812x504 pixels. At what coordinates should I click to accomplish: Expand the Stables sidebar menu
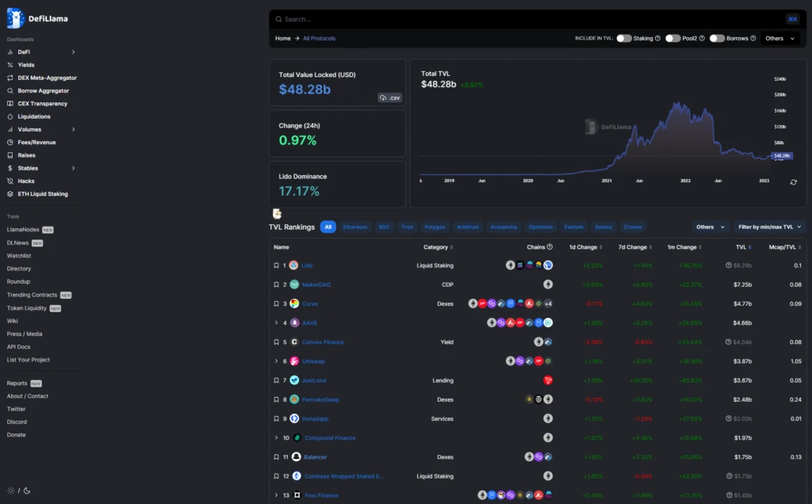tap(73, 168)
